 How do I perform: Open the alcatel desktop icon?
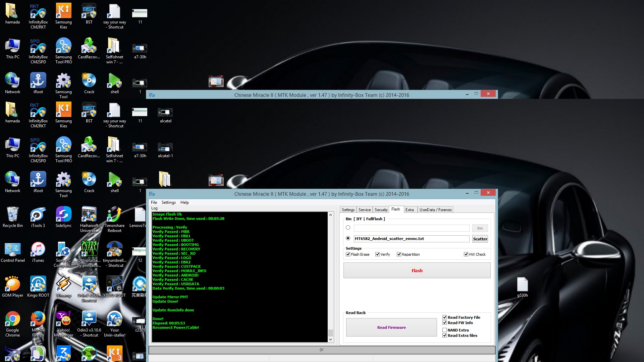tap(165, 115)
